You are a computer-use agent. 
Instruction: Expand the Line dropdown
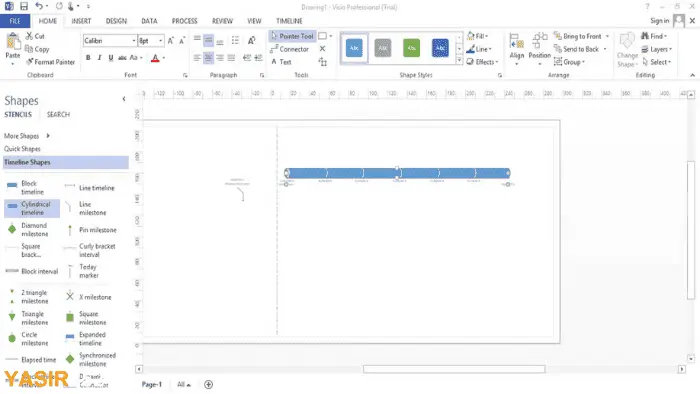click(479, 49)
